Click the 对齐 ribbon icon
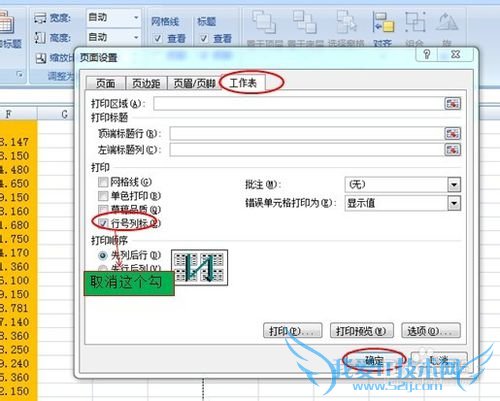 pyautogui.click(x=383, y=22)
